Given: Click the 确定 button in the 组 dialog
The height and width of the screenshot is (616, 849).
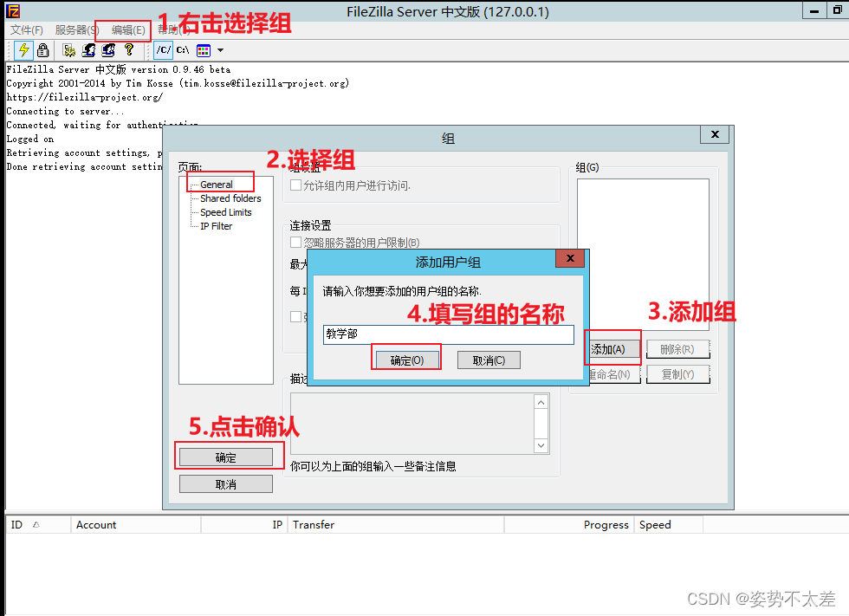Looking at the screenshot, I should [226, 457].
